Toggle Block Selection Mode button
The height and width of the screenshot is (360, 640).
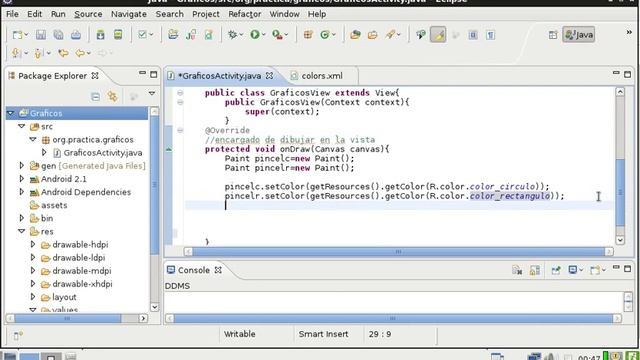tap(473, 35)
